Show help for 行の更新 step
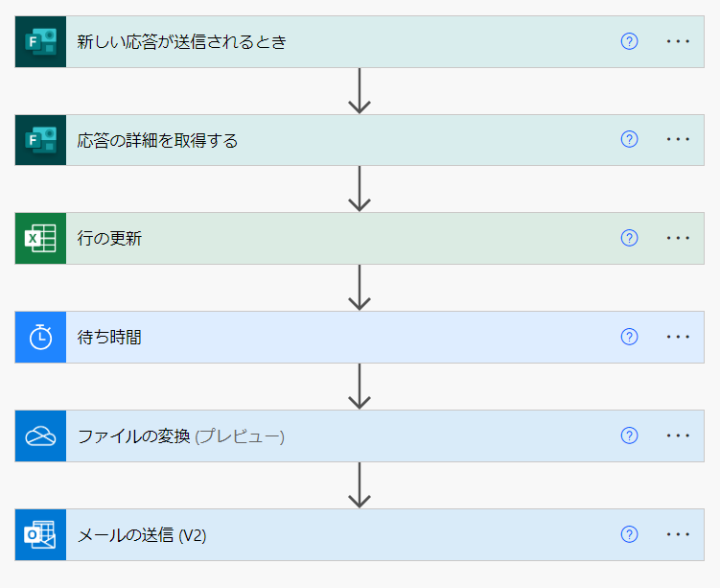Image resolution: width=720 pixels, height=588 pixels. (629, 238)
